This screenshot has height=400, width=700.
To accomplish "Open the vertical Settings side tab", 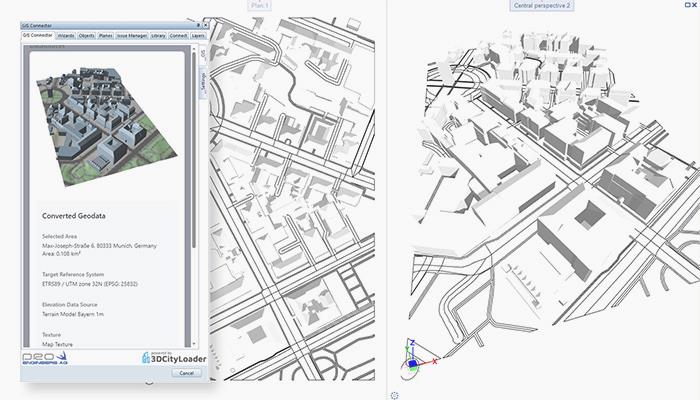I will click(203, 81).
